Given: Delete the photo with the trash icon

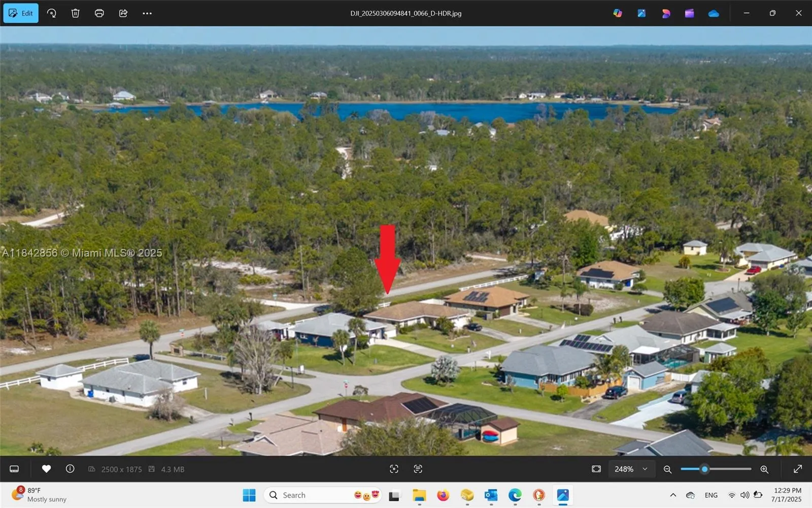Looking at the screenshot, I should point(75,13).
